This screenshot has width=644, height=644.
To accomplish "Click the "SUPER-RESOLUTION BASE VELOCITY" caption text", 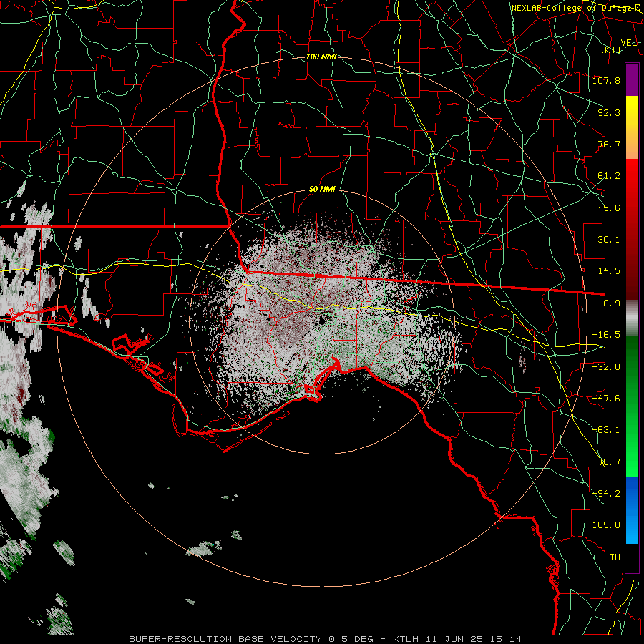I will coord(225,639).
